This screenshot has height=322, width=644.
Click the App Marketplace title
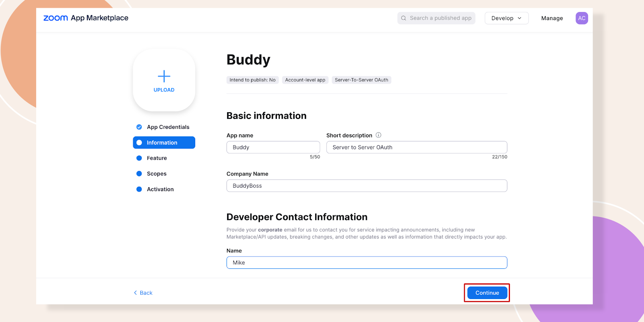tap(99, 18)
